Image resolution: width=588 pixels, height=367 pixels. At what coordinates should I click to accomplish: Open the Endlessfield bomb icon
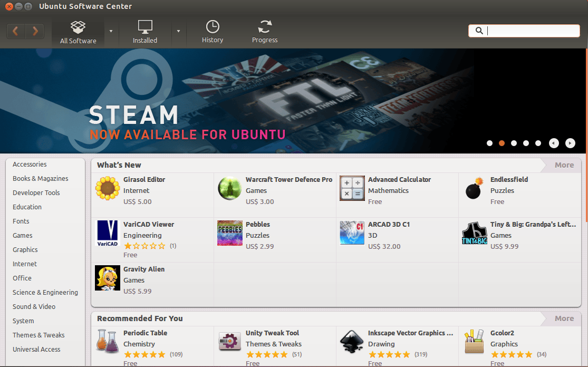[475, 188]
